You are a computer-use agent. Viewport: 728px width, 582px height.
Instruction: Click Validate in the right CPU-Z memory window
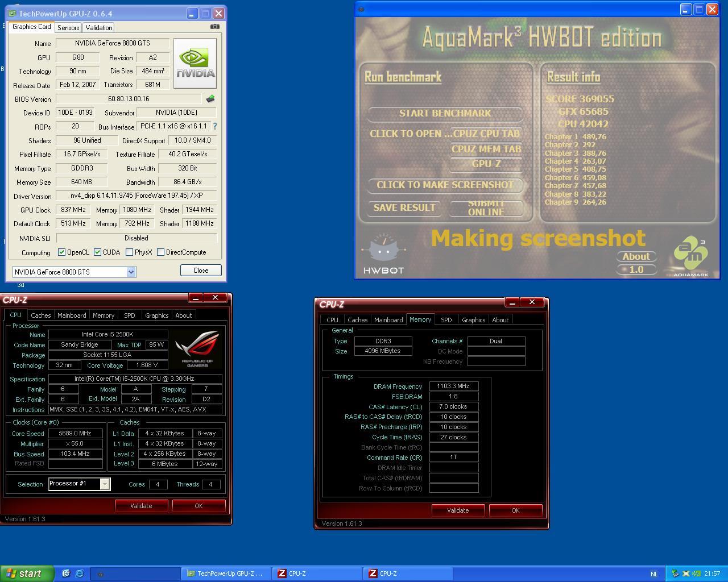(x=458, y=510)
